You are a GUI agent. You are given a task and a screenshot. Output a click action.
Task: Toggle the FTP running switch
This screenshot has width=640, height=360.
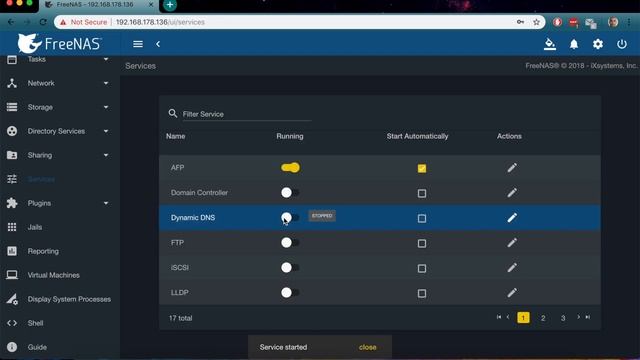tap(290, 243)
